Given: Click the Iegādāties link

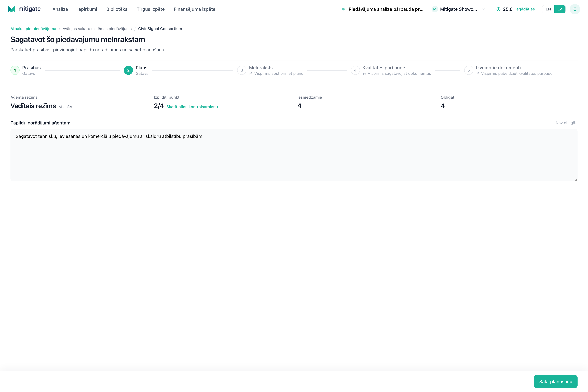Looking at the screenshot, I should coord(525,9).
